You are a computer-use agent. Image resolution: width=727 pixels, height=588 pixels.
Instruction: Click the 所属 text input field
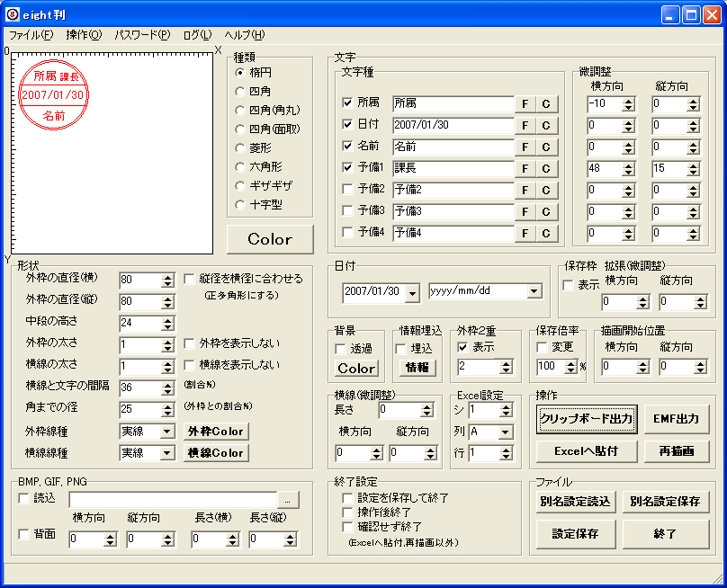tap(453, 103)
